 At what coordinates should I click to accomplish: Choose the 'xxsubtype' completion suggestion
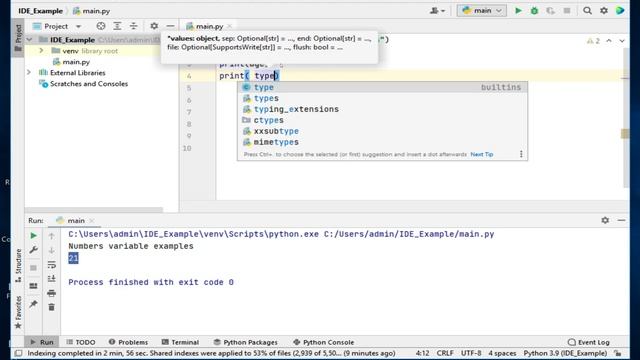[x=382, y=131]
